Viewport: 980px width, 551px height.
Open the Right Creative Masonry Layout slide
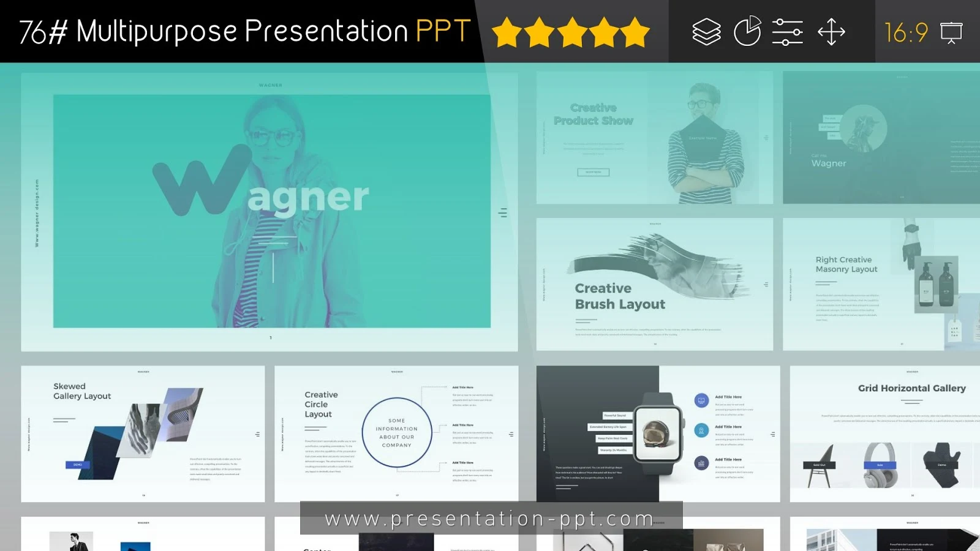881,284
